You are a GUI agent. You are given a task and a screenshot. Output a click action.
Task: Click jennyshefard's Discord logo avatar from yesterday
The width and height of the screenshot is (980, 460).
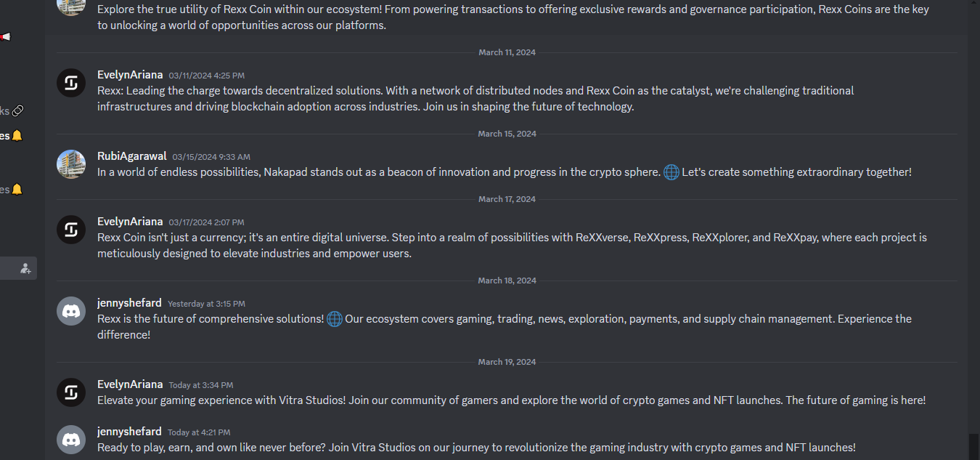[x=71, y=311]
